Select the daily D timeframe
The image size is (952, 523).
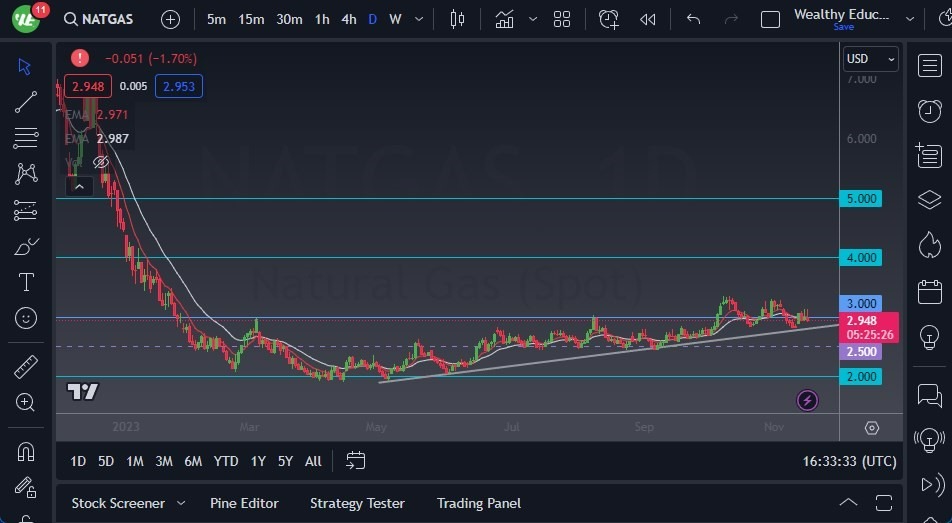pyautogui.click(x=372, y=19)
